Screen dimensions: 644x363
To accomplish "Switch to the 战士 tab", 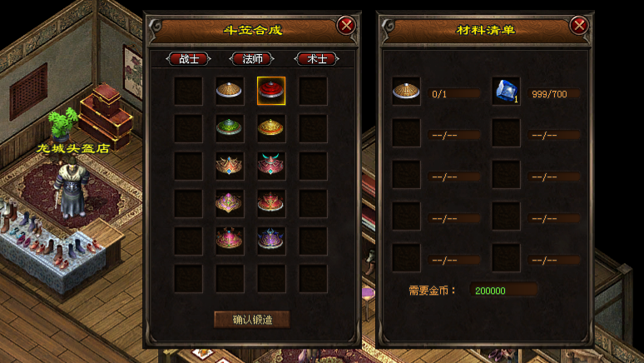I will [189, 59].
